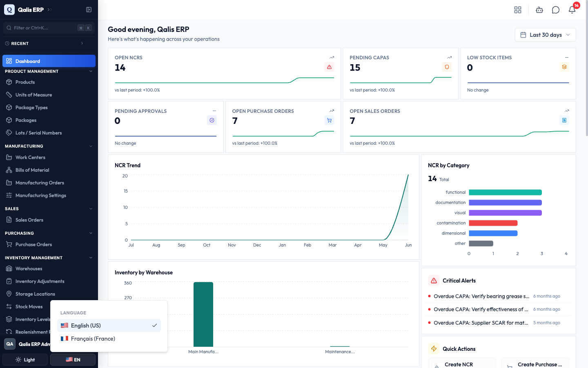Go to Dashboard
Viewport: 588px width, 368px height.
[x=49, y=61]
